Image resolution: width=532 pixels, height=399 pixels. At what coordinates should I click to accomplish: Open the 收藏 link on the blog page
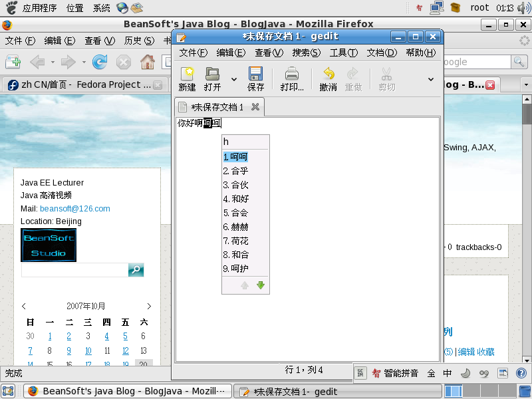(485, 352)
